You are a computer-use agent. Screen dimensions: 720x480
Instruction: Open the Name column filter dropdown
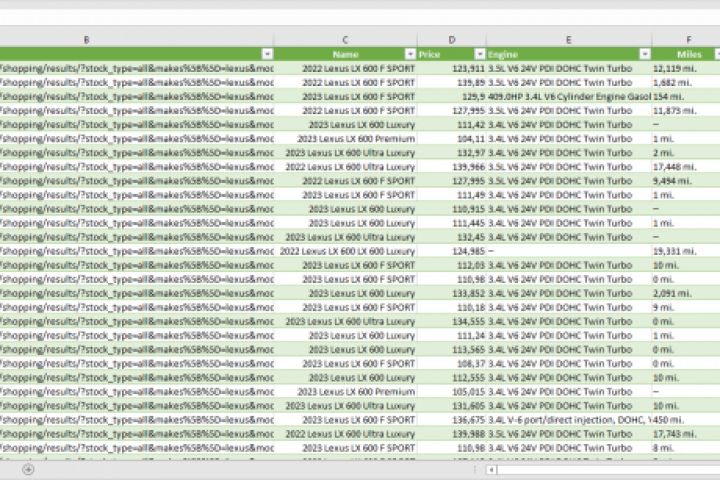[410, 54]
